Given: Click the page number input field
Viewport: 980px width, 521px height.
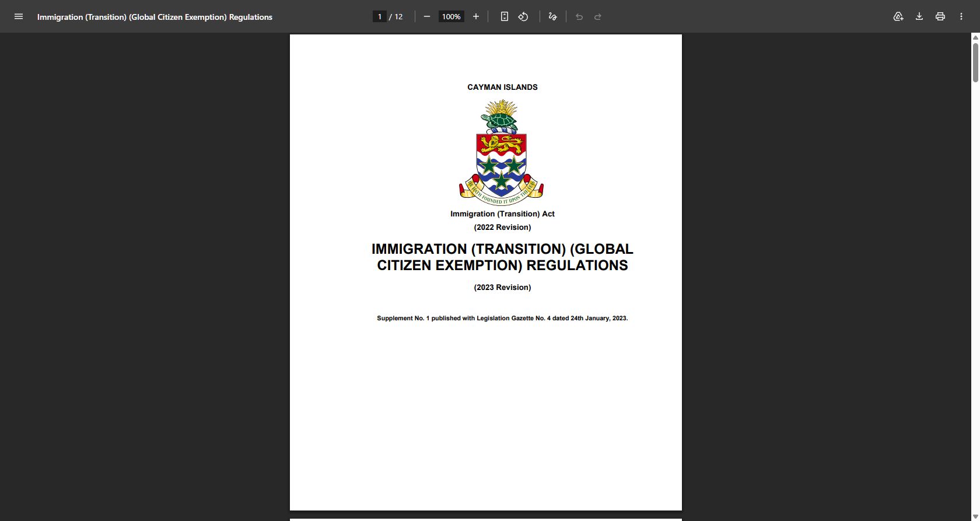Looking at the screenshot, I should pos(380,16).
